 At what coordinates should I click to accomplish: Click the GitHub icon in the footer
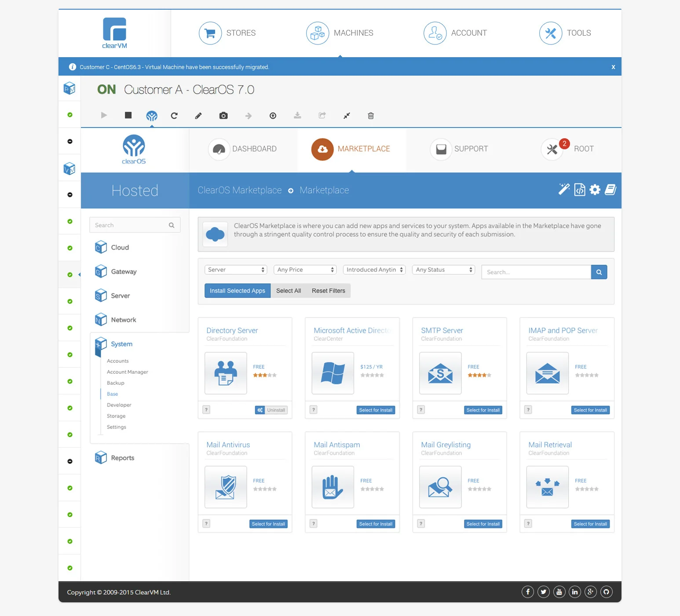(x=607, y=592)
